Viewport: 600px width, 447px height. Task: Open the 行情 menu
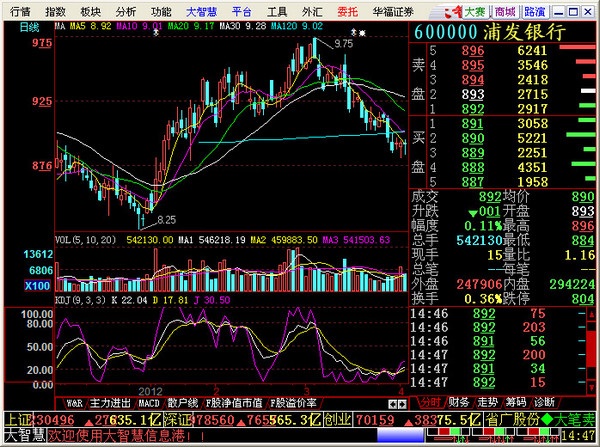[20, 11]
